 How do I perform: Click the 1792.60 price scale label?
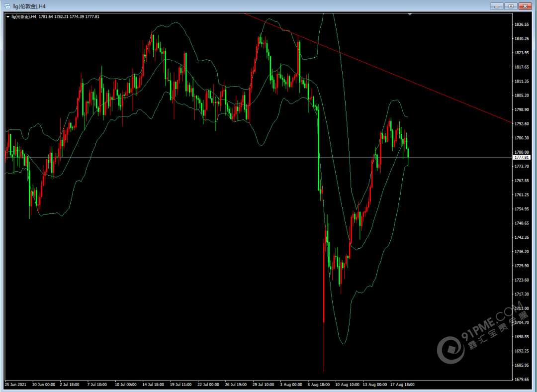coord(522,124)
